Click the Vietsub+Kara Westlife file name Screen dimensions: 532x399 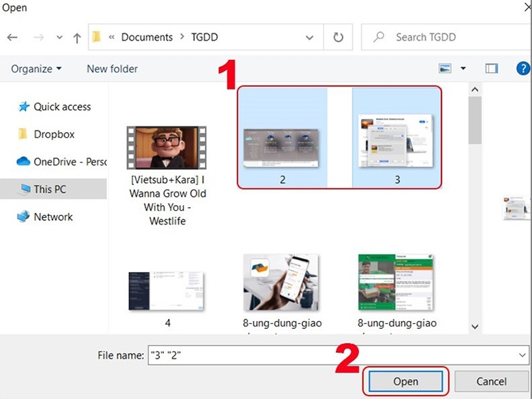pyautogui.click(x=167, y=200)
